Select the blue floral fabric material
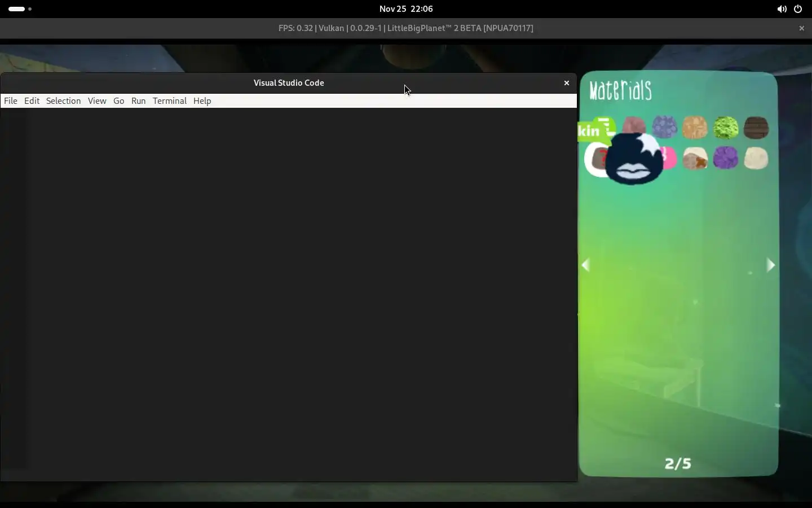The width and height of the screenshot is (812, 508). [665, 127]
